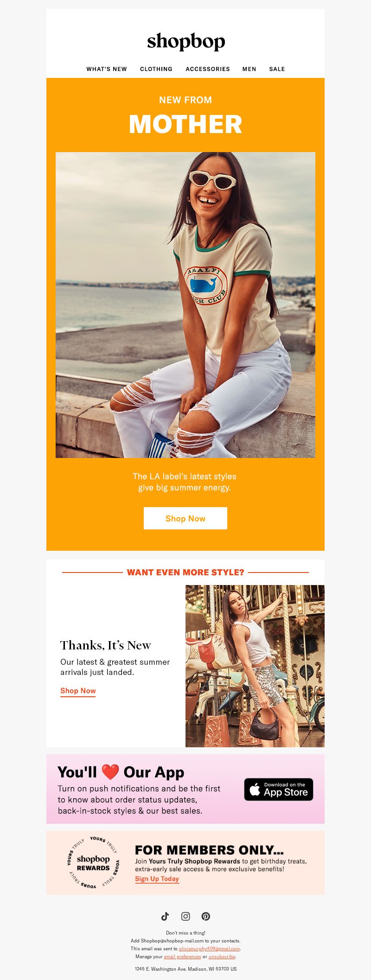Select the Accessories menu item
This screenshot has width=371, height=980.
(208, 69)
